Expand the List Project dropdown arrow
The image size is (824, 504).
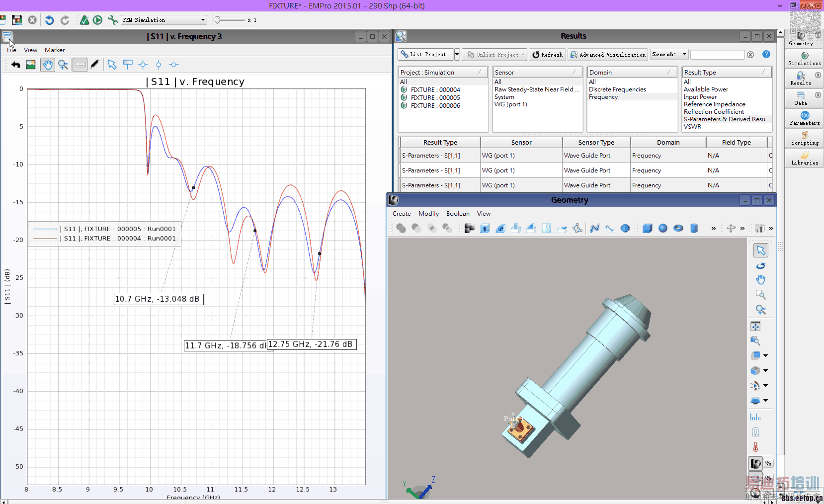coord(457,55)
